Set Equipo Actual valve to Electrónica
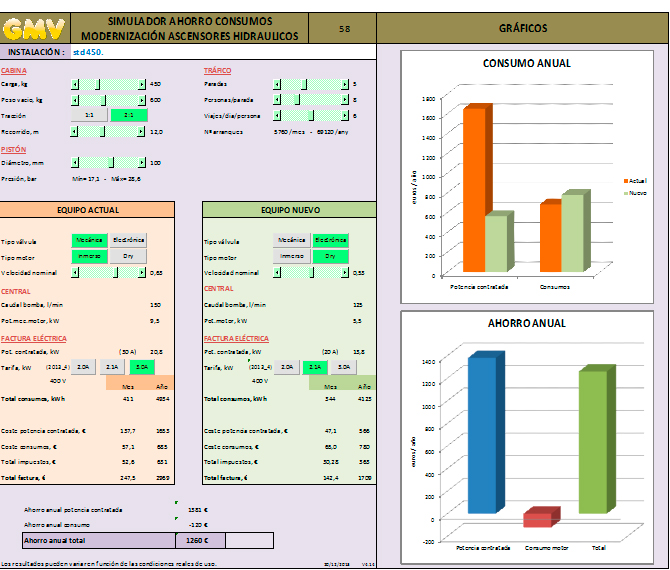 coord(128,240)
